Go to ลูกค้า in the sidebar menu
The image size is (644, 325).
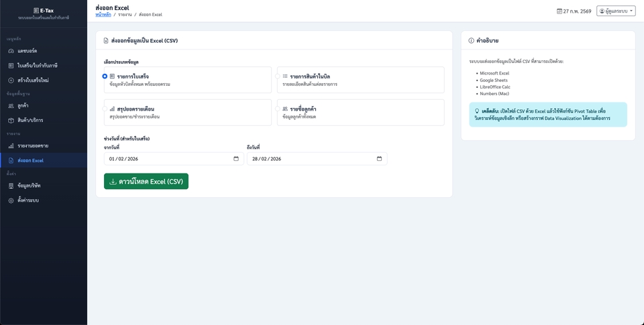point(23,106)
